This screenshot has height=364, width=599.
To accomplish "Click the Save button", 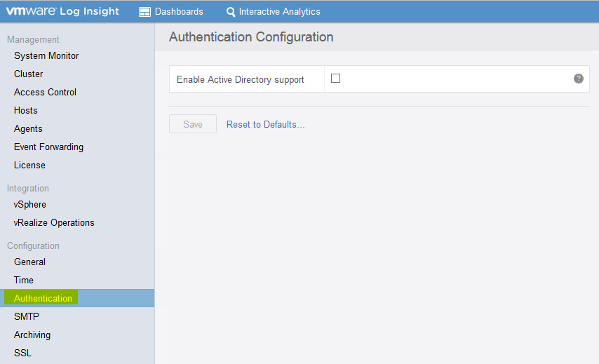I will [193, 124].
